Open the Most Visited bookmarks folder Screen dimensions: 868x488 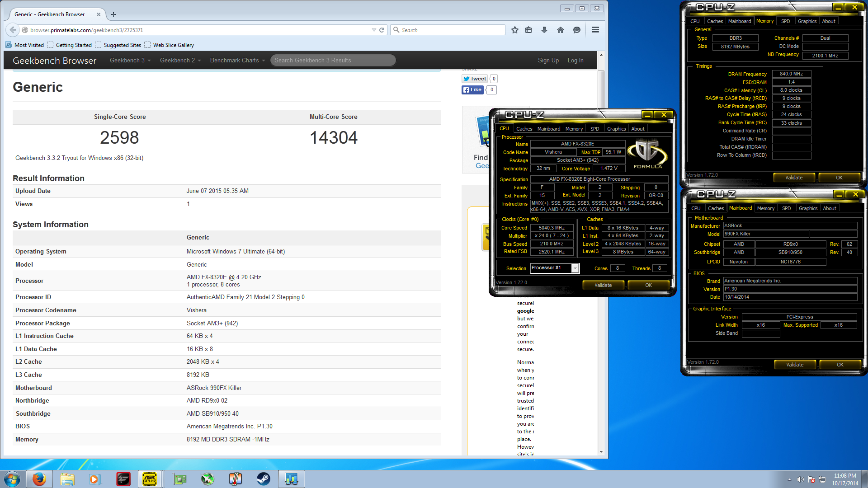pyautogui.click(x=25, y=45)
